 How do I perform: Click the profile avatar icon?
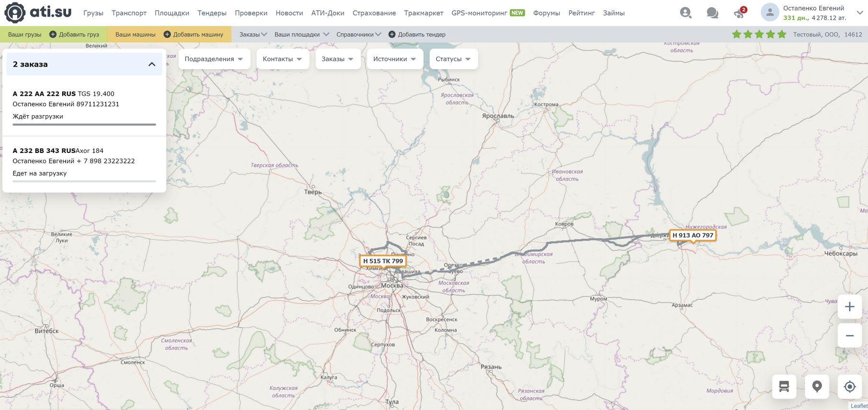[x=770, y=12]
